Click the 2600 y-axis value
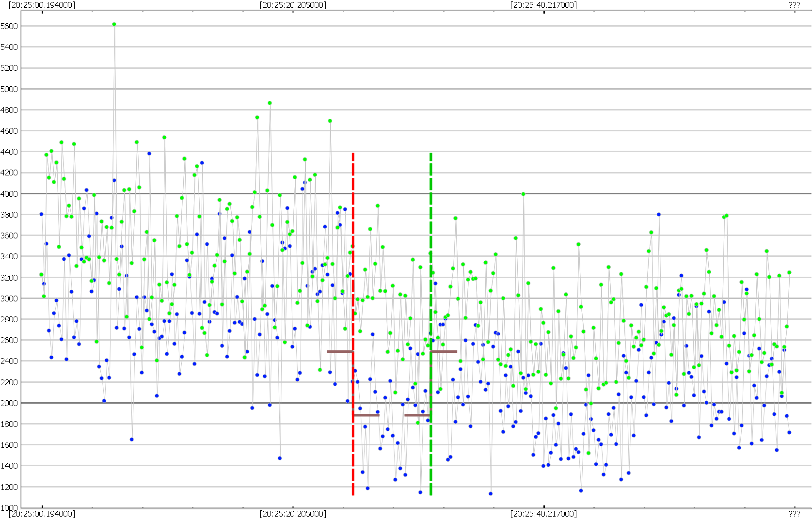The width and height of the screenshot is (812, 519). (x=9, y=340)
